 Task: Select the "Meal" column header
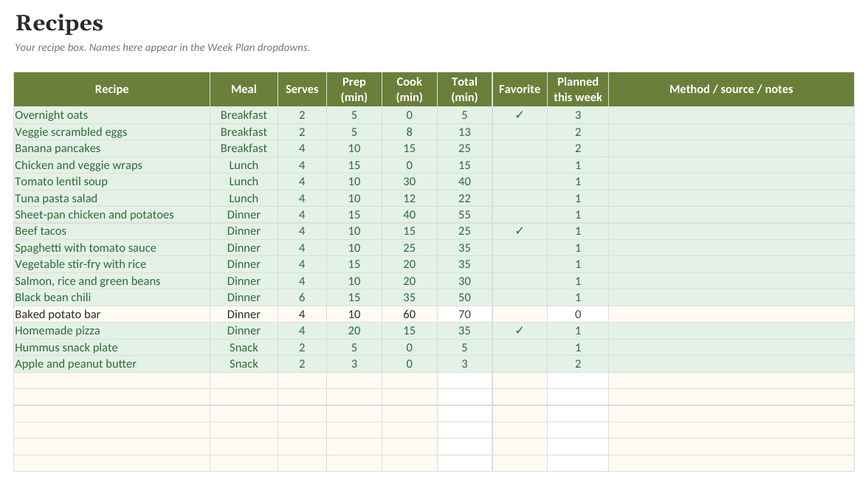(x=244, y=89)
